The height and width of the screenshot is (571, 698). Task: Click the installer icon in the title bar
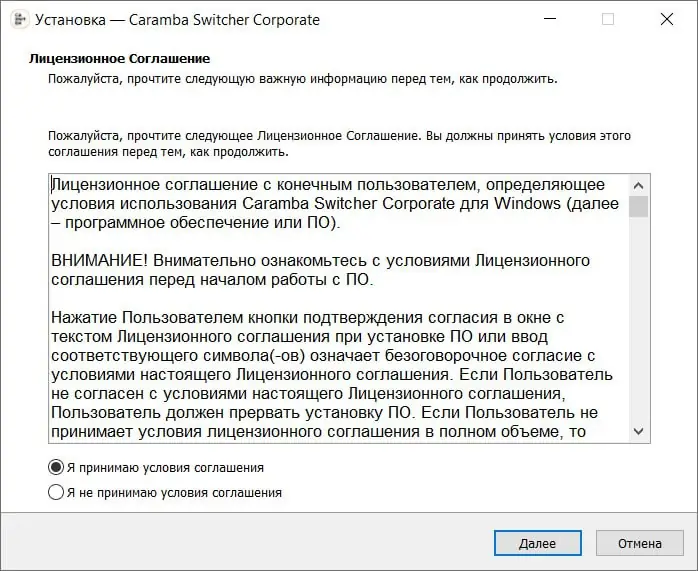(18, 19)
